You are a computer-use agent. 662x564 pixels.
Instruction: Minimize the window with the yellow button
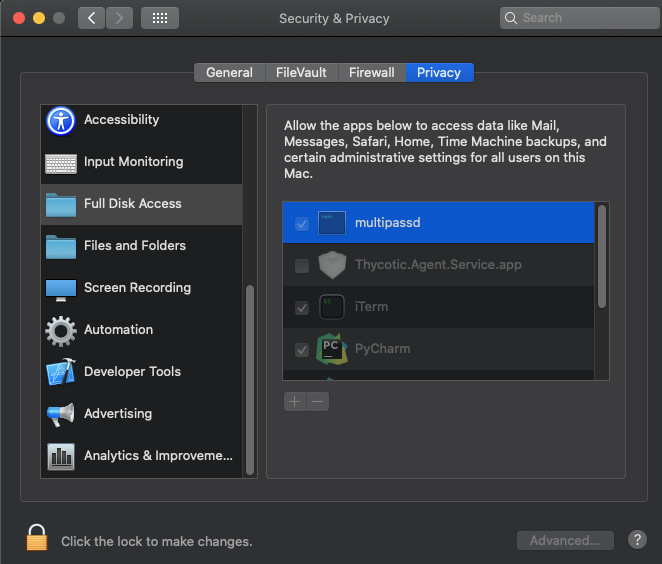pos(39,18)
